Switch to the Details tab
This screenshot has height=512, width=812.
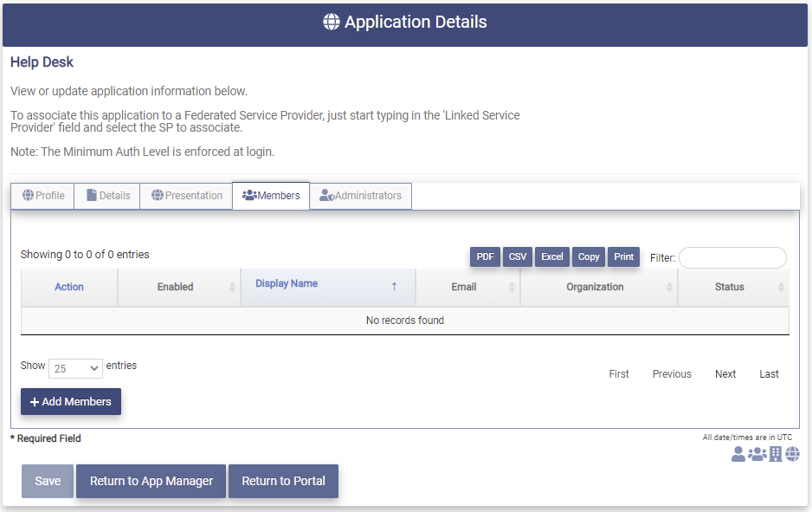107,196
